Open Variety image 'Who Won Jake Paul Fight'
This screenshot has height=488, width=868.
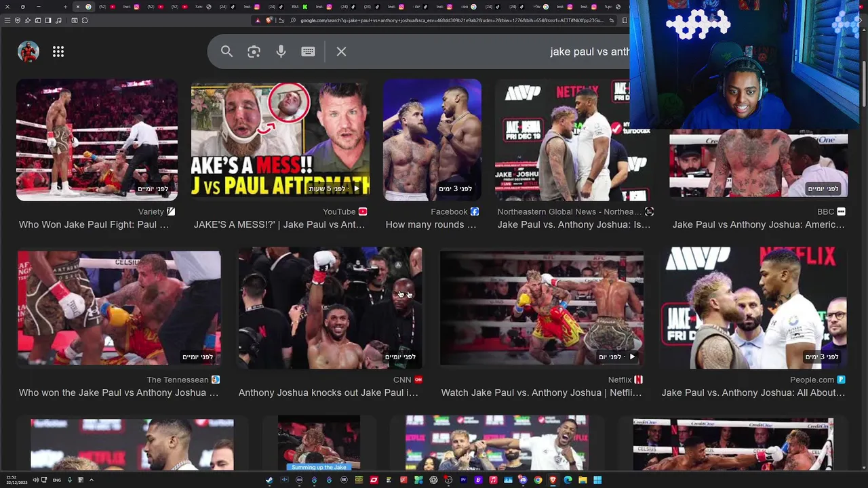[x=97, y=140]
